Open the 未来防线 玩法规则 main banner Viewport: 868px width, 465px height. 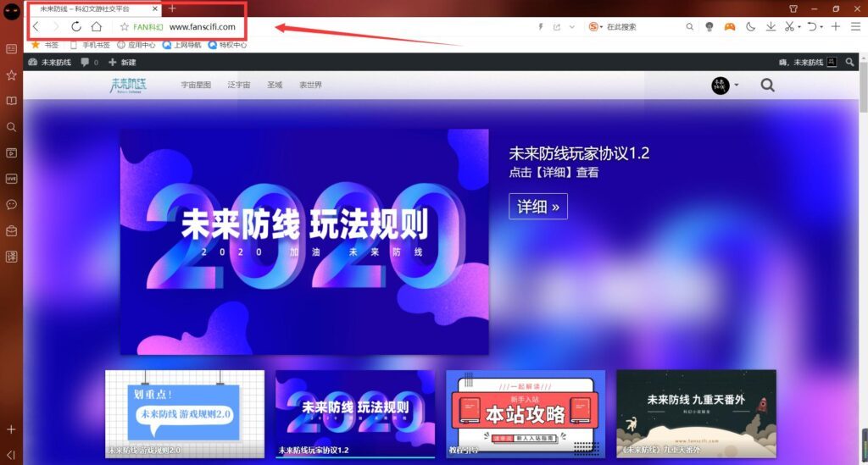(304, 241)
